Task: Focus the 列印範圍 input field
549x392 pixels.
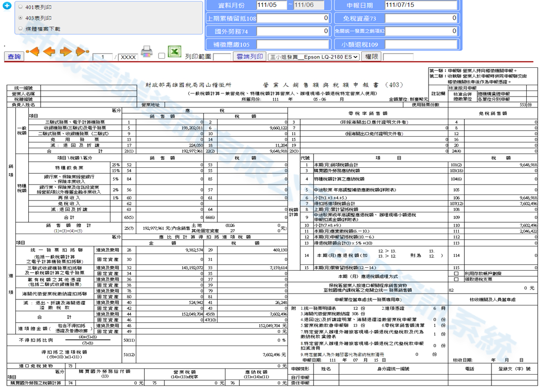Action: 222,56
